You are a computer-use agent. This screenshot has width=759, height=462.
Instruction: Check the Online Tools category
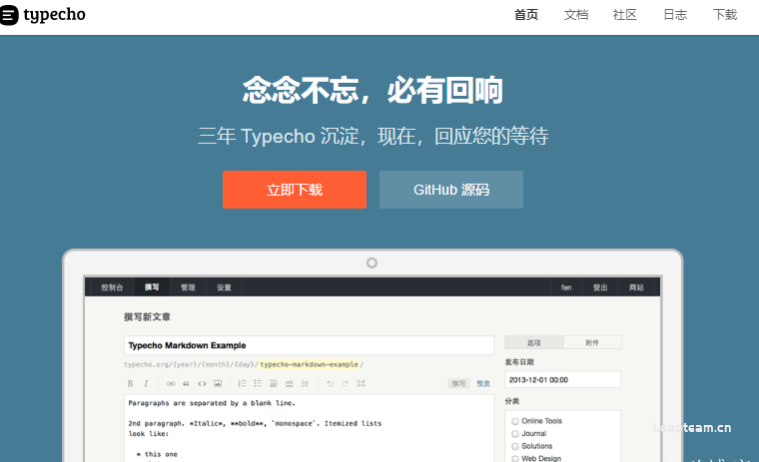tap(515, 421)
